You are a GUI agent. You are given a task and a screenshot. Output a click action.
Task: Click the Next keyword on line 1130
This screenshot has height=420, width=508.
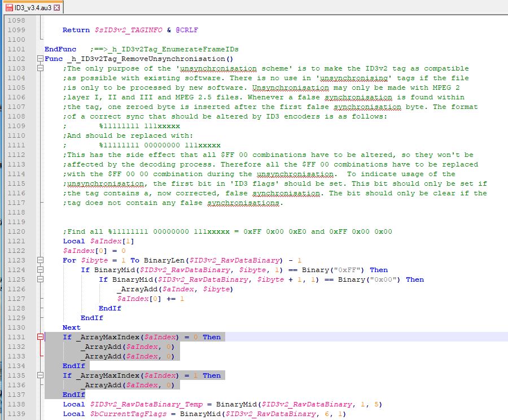click(72, 327)
